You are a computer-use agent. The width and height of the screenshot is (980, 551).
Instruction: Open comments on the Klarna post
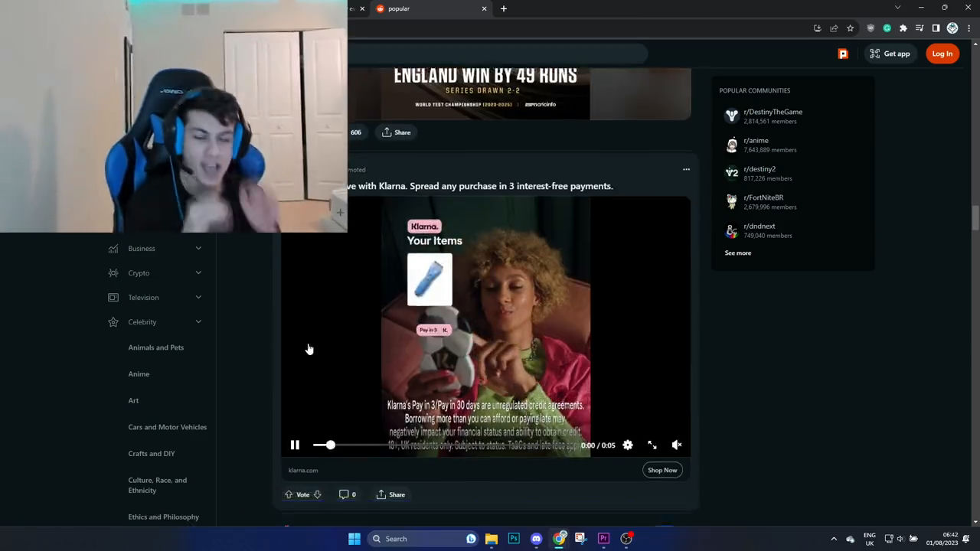click(x=348, y=494)
